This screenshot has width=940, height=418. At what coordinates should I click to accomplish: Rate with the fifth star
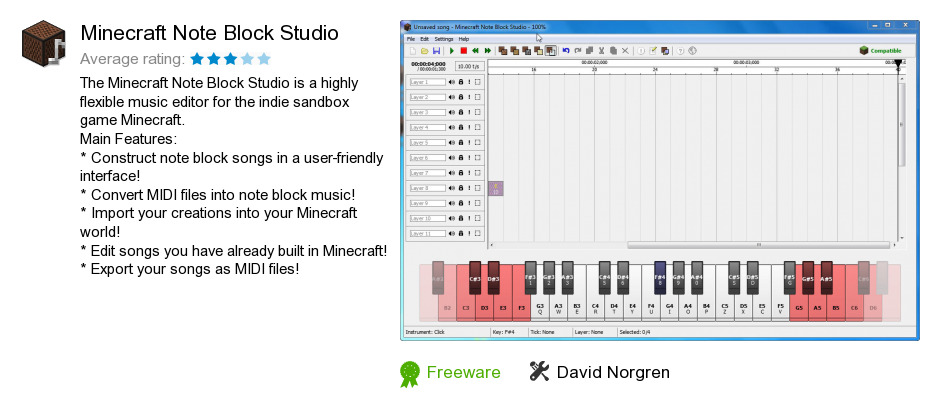tap(264, 59)
